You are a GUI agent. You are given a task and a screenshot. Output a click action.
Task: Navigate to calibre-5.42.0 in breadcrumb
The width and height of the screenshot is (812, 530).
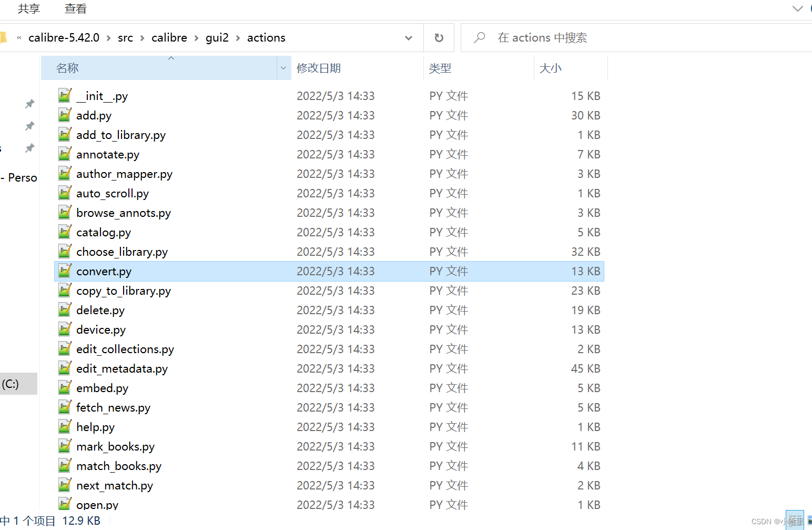point(64,38)
